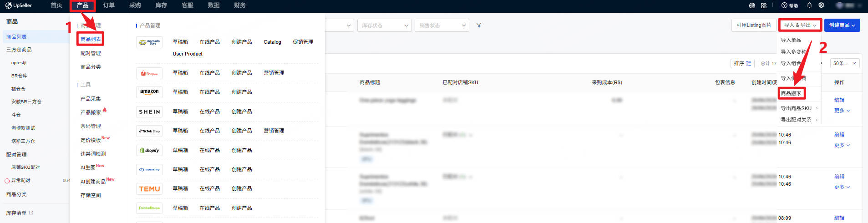Click the Falabella logo
This screenshot has width=868, height=223.
[149, 208]
